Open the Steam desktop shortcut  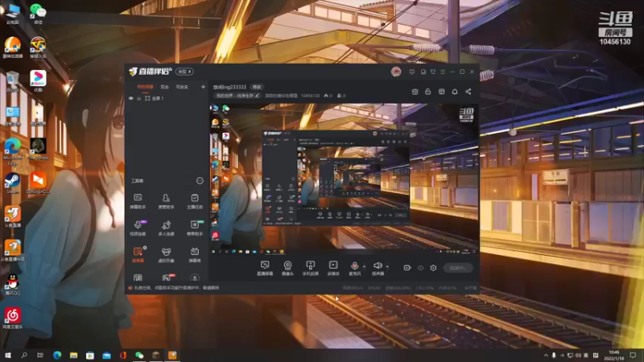13,183
